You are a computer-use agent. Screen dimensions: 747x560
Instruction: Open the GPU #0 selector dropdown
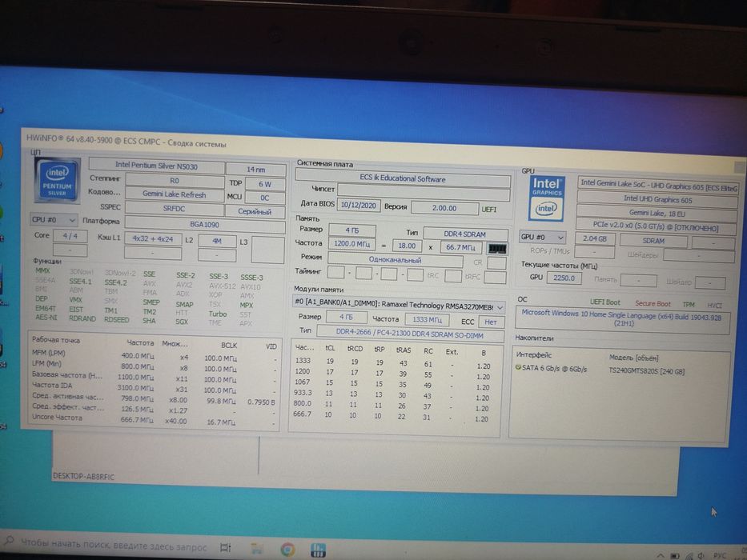[x=543, y=237]
